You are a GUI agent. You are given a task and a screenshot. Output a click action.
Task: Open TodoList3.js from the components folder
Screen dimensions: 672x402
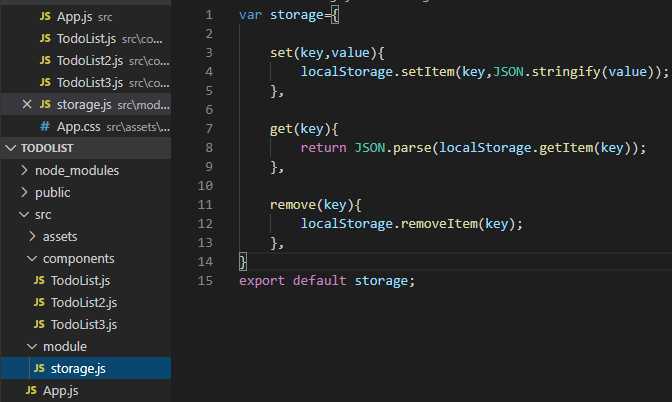[x=84, y=325]
